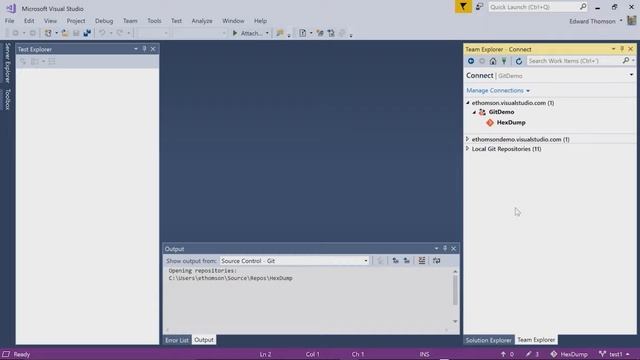This screenshot has width=640, height=360.
Task: Switch to the Output tab
Action: pos(204,340)
